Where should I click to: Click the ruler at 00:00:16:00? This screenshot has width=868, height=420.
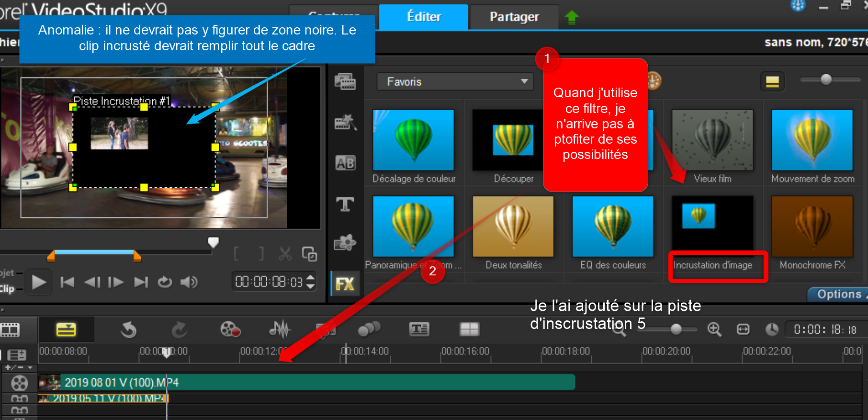coord(465,352)
